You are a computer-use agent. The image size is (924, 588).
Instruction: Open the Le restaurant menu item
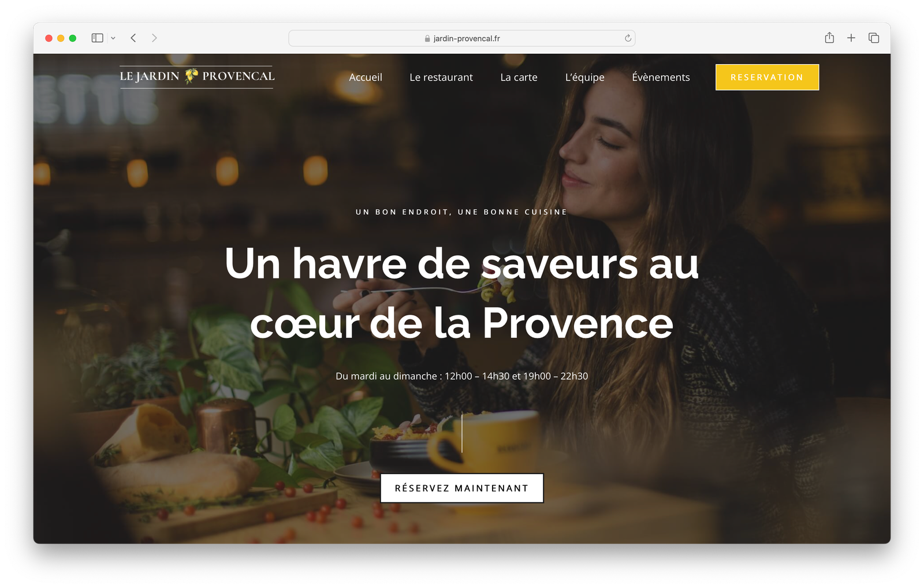coord(441,77)
